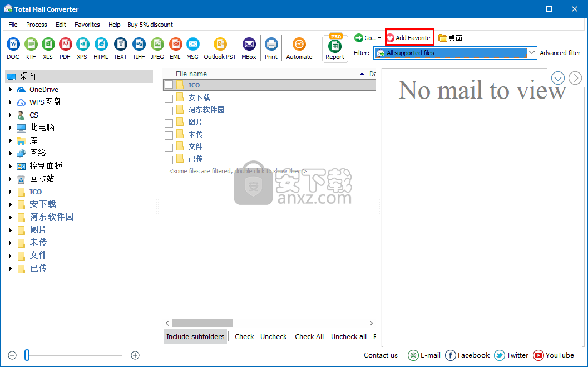Tick the checkbox beside 安下载 folder
This screenshot has width=588, height=367.
(x=169, y=99)
